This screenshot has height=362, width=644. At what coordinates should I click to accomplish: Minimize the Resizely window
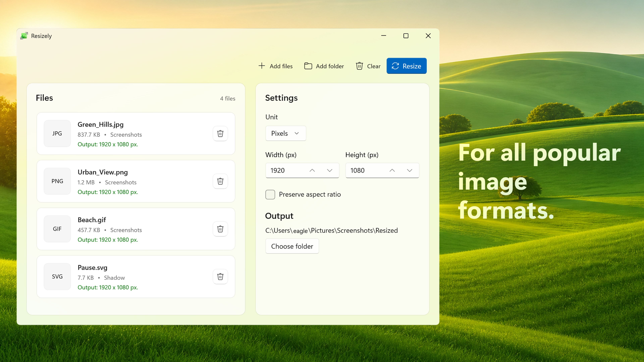(x=384, y=36)
